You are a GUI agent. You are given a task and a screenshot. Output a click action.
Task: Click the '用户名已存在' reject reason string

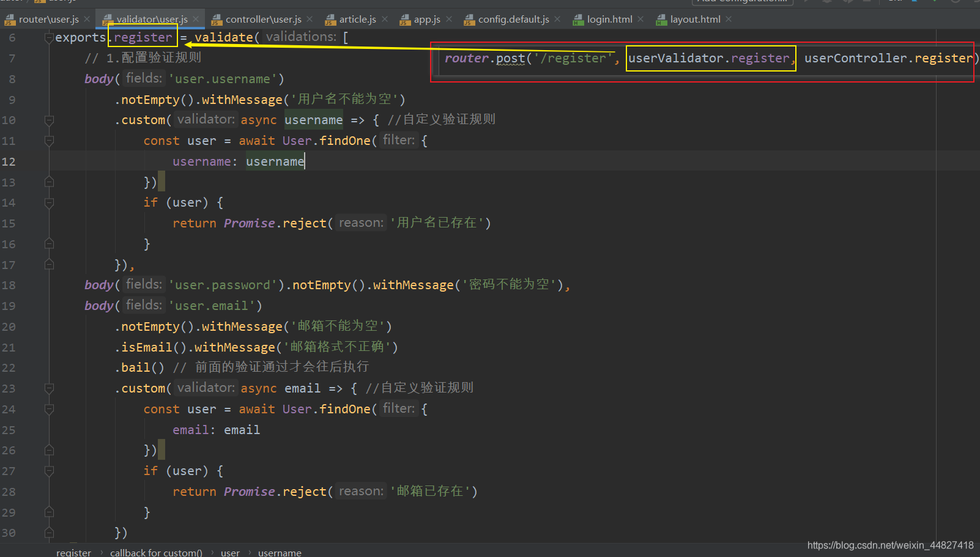[x=437, y=223]
